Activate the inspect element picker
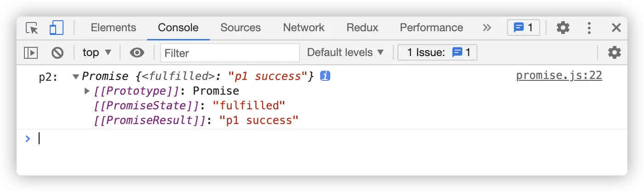This screenshot has width=644, height=192. point(32,28)
